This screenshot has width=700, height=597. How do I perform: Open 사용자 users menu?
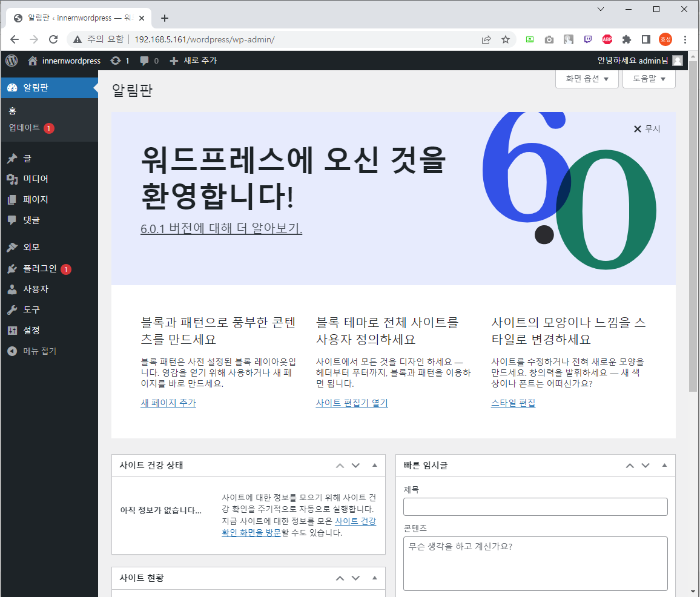click(x=49, y=289)
